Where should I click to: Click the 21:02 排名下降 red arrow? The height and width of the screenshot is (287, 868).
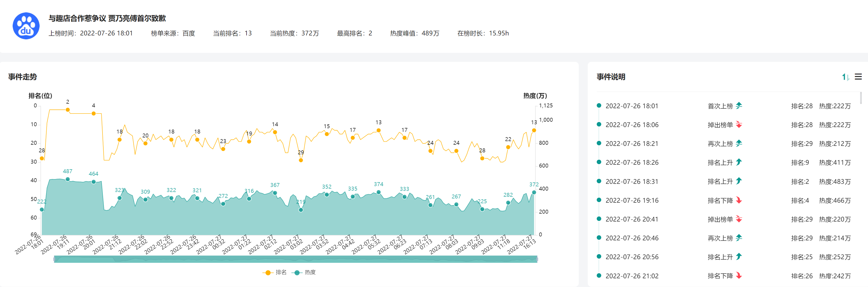point(739,276)
